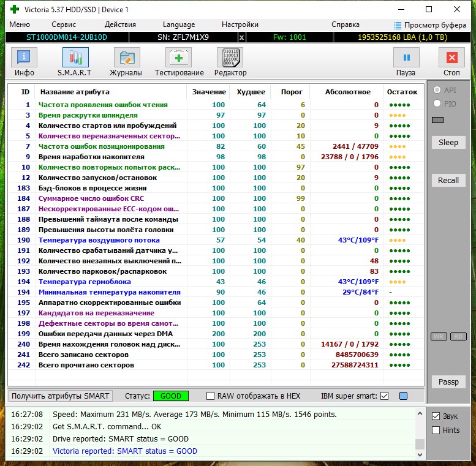Open the Инфо drive info panel

click(x=24, y=57)
